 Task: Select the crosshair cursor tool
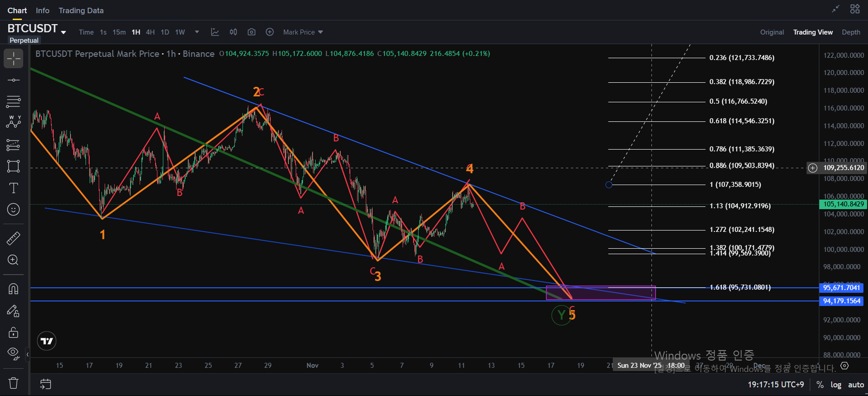click(x=14, y=59)
